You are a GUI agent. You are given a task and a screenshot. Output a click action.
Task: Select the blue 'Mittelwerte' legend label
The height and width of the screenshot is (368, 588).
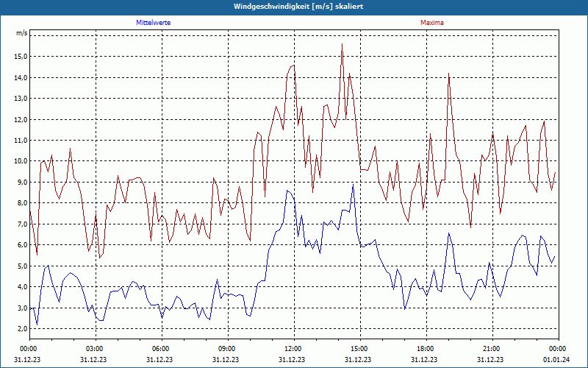(x=154, y=23)
